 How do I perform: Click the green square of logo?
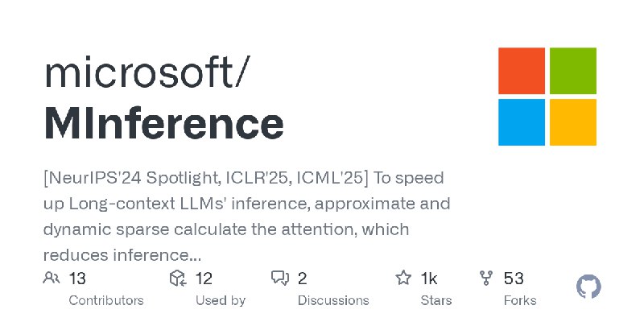click(x=573, y=71)
